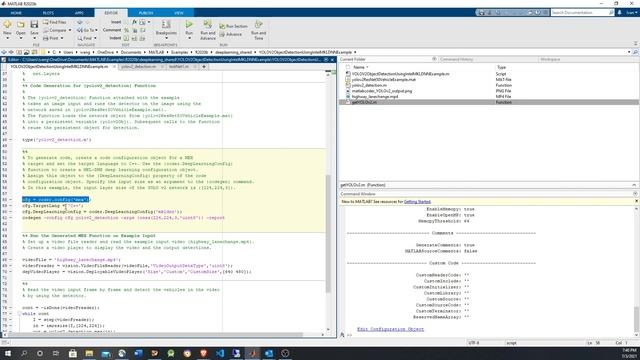Expand the New dropdown arrow
This screenshot has height=360, width=640.
coord(7,38)
